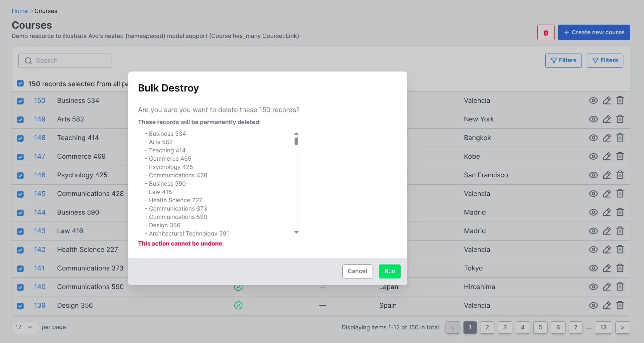Screen dimensions: 644x343
Task: Cancel the Bulk Destroy dialog
Action: [357, 271]
